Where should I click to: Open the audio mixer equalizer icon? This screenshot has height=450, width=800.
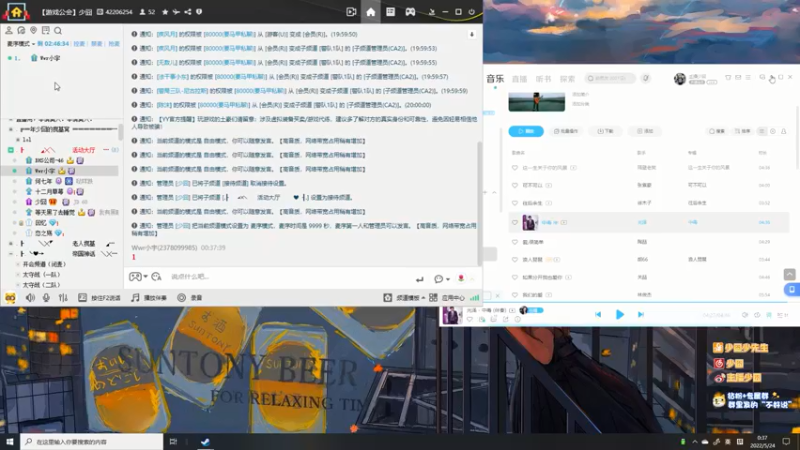click(63, 297)
